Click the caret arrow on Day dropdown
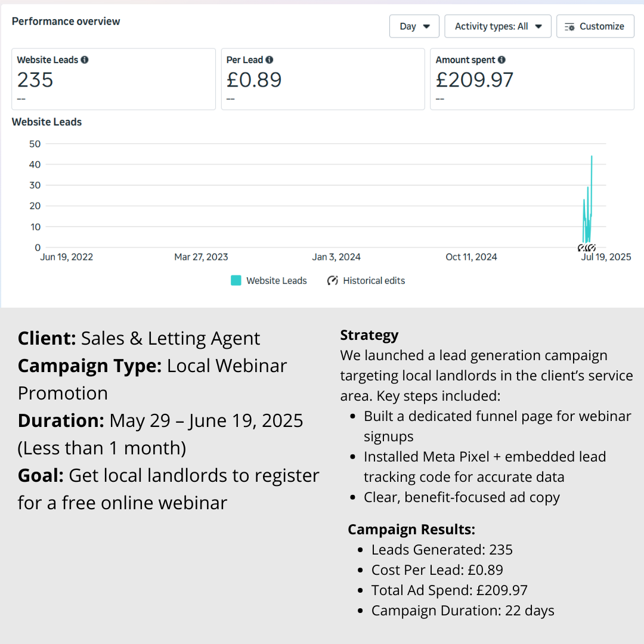This screenshot has width=644, height=644. point(426,27)
